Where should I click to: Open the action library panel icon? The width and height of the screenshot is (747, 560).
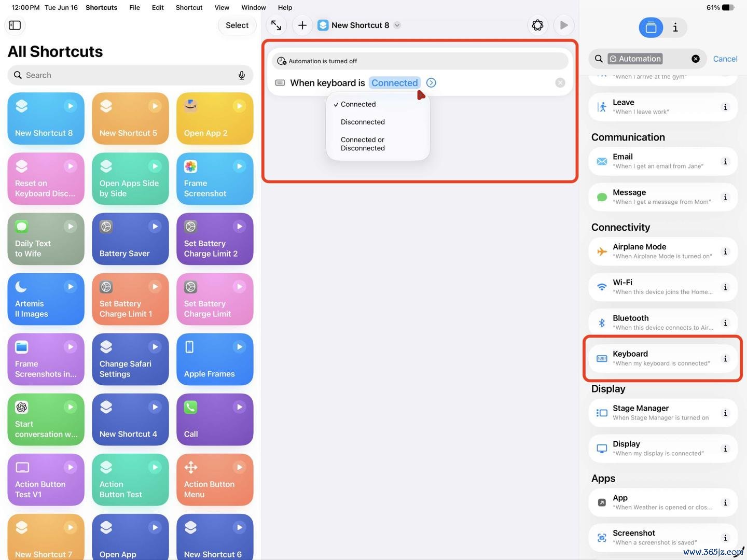click(651, 27)
